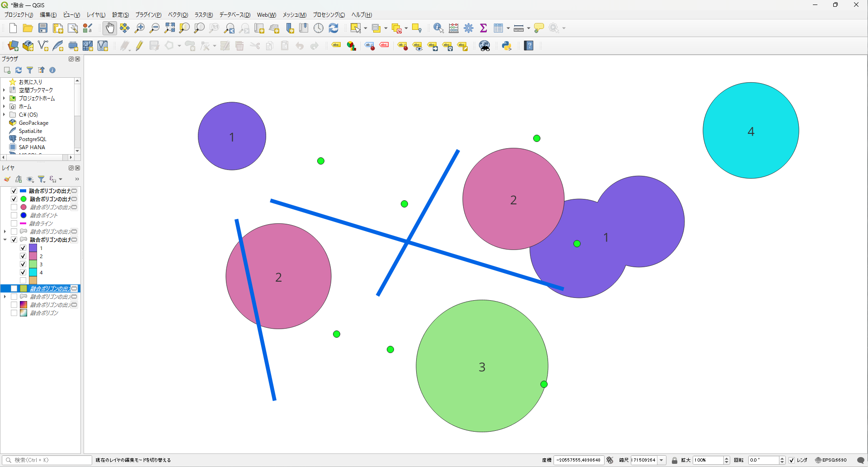The height and width of the screenshot is (467, 868).
Task: Open the プロセシング menu
Action: pos(328,15)
